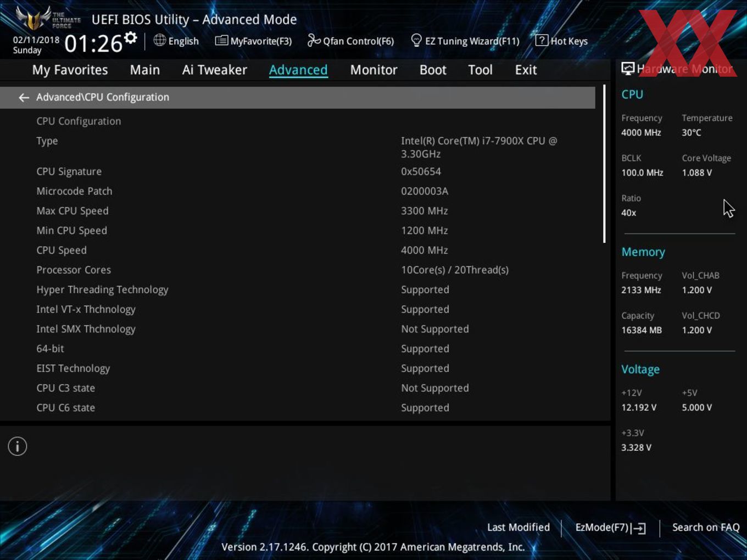Click the 10Core(s) / 20Thread(s) value
Image resolution: width=747 pixels, height=560 pixels.
pos(455,270)
